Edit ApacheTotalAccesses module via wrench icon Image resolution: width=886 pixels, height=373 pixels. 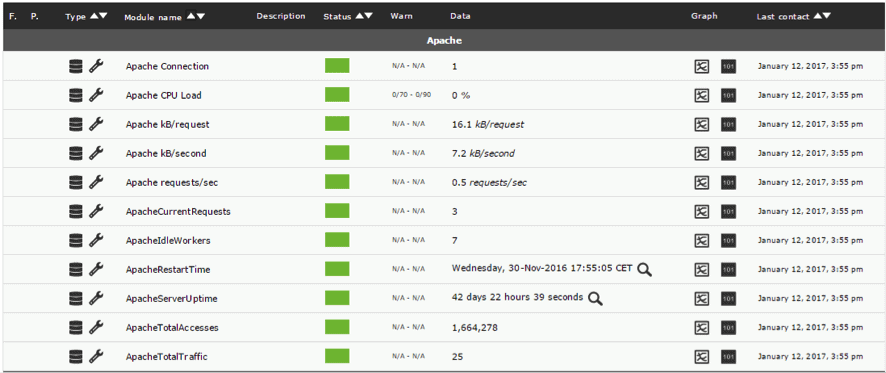[97, 327]
